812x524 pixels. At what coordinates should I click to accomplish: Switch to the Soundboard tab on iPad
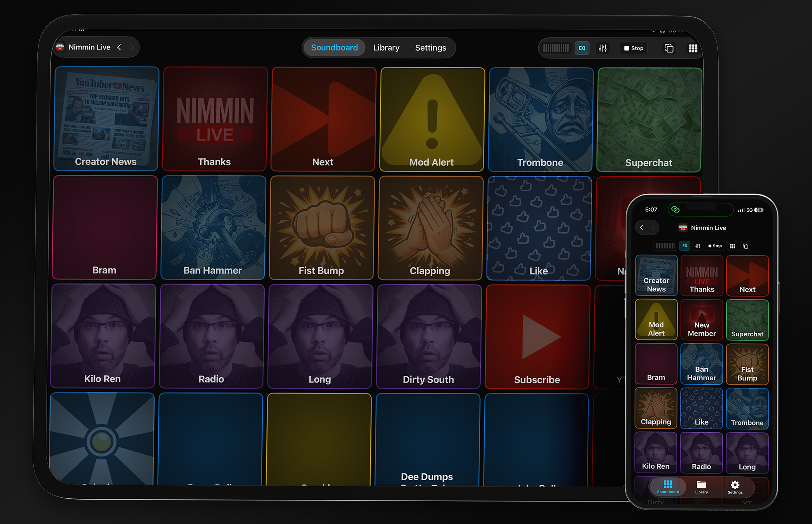click(x=334, y=48)
